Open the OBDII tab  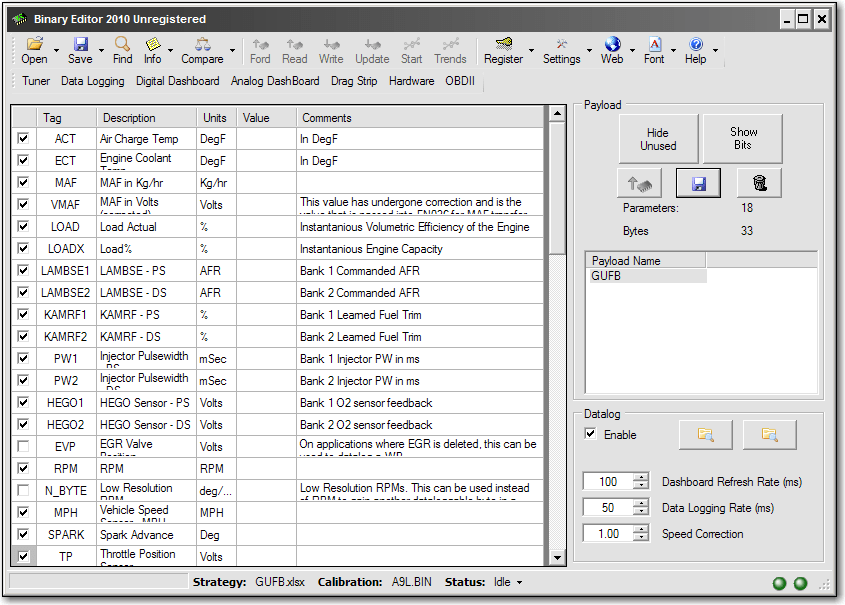coord(460,81)
